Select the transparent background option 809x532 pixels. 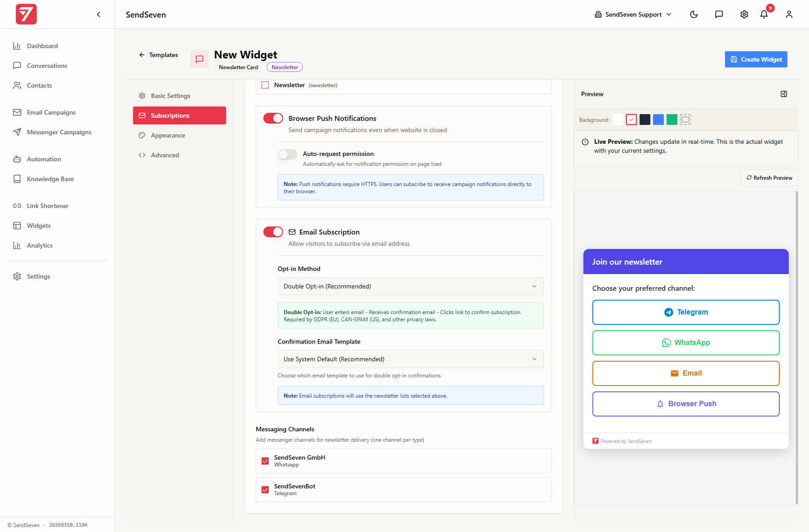tap(685, 120)
